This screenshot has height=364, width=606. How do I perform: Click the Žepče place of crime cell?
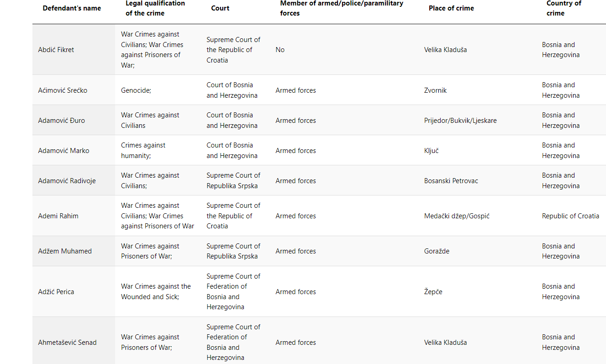(433, 292)
